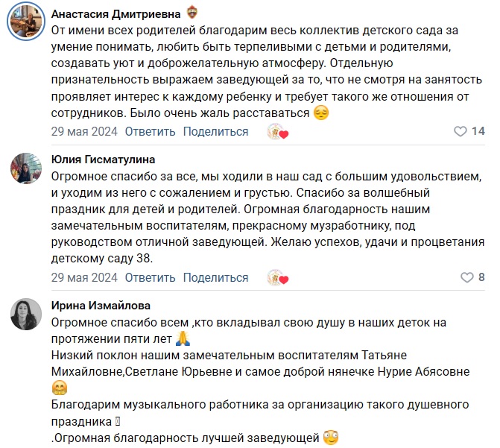Open reactions on Анастасия Дмитриевна's comment
This screenshot has width=500, height=448.
(278, 132)
